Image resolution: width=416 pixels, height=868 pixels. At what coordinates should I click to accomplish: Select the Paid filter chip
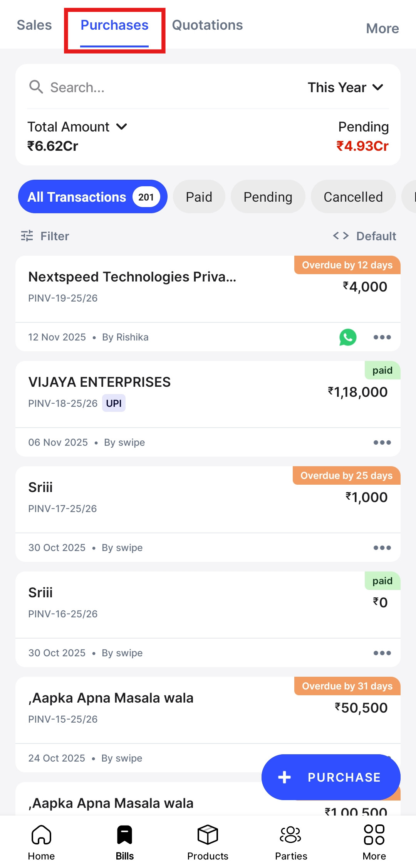199,197
